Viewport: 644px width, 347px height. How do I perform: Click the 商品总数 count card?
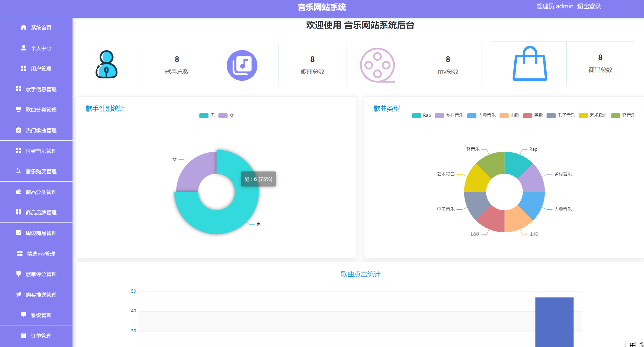click(600, 63)
